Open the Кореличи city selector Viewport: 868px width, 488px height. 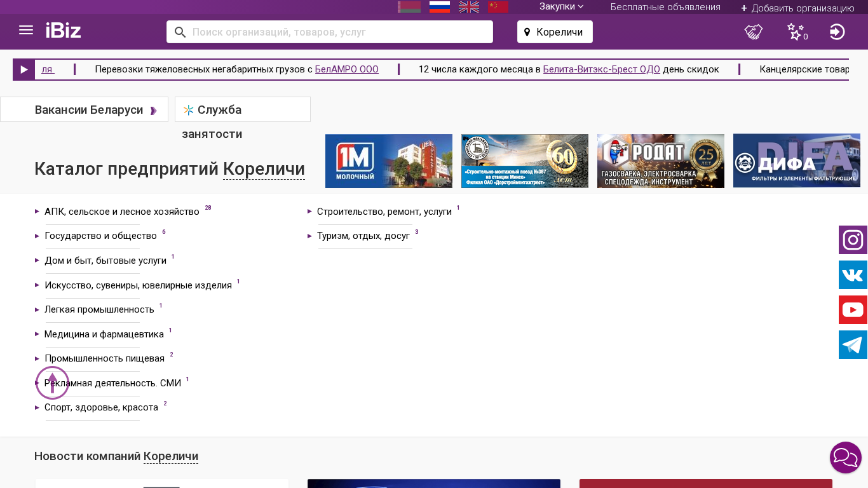click(x=555, y=32)
